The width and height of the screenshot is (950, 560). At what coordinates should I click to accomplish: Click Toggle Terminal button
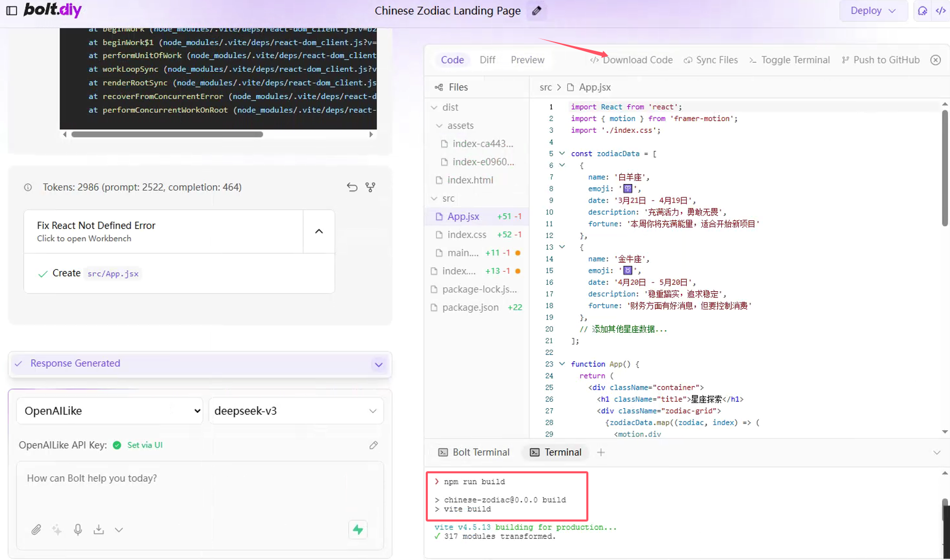point(789,60)
